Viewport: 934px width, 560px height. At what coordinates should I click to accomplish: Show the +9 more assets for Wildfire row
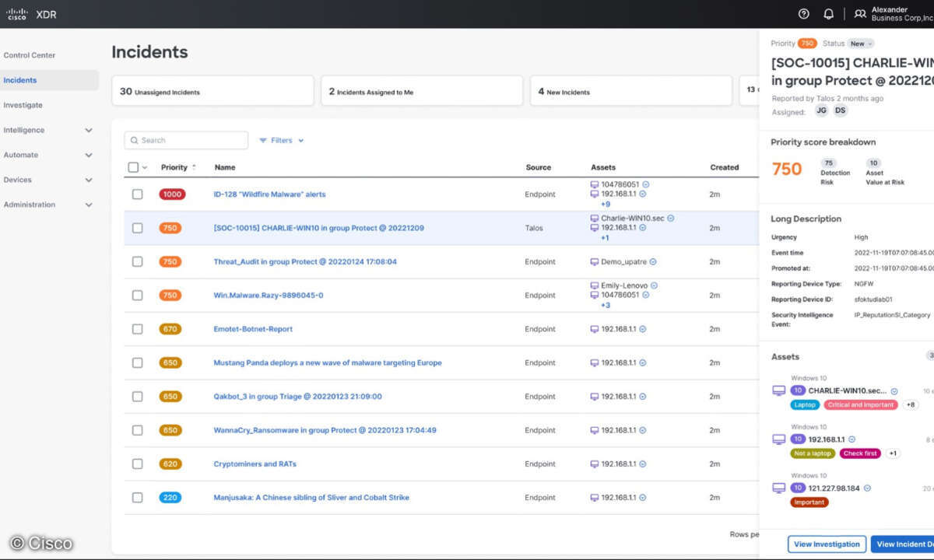[606, 204]
